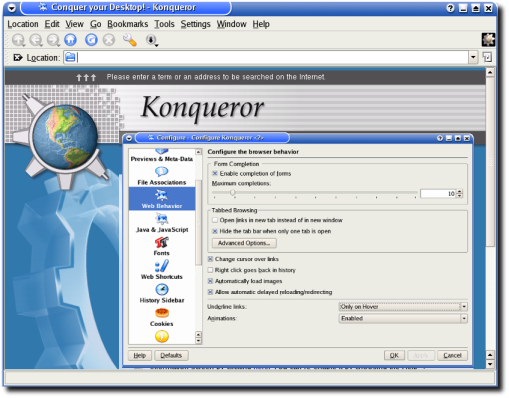Decrease maximum completions spinbox value
The height and width of the screenshot is (398, 509).
(460, 196)
